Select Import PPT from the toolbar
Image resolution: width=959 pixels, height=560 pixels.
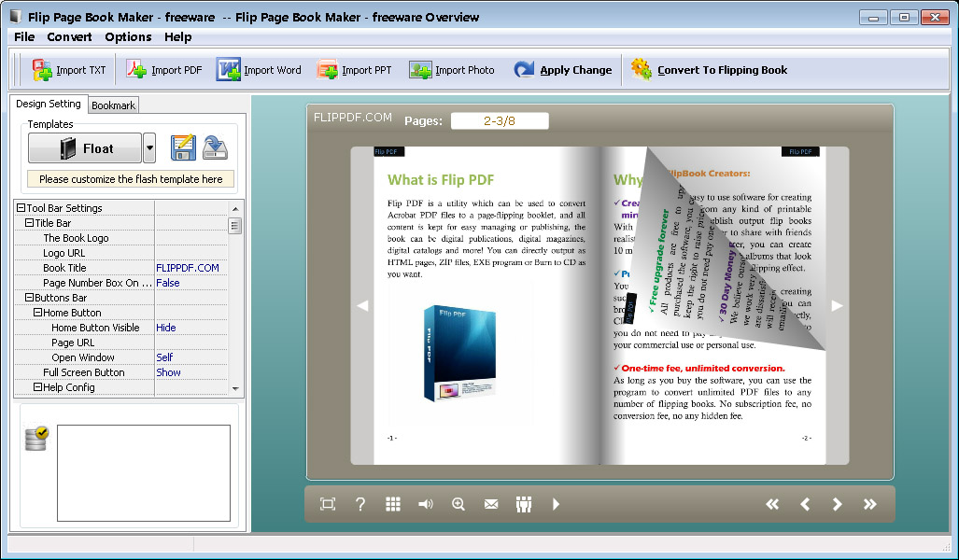tap(329, 69)
